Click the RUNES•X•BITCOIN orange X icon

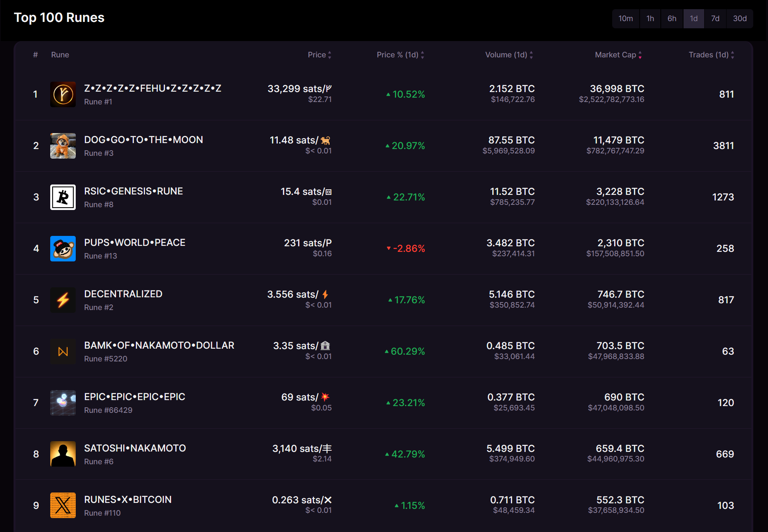point(63,505)
